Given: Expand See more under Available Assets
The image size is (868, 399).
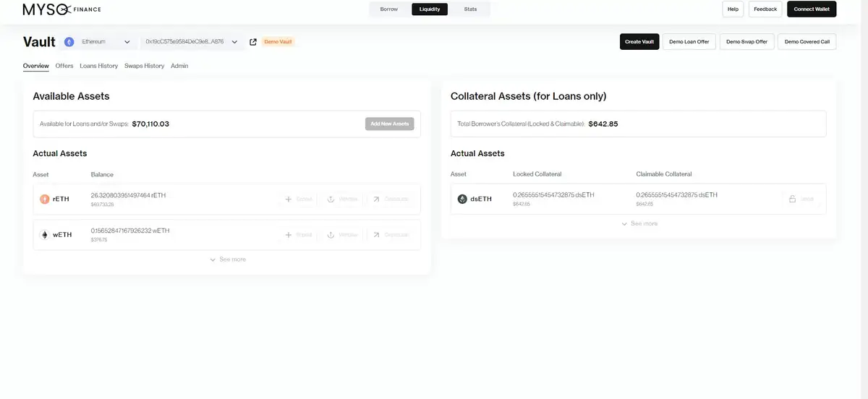Looking at the screenshot, I should tap(228, 259).
